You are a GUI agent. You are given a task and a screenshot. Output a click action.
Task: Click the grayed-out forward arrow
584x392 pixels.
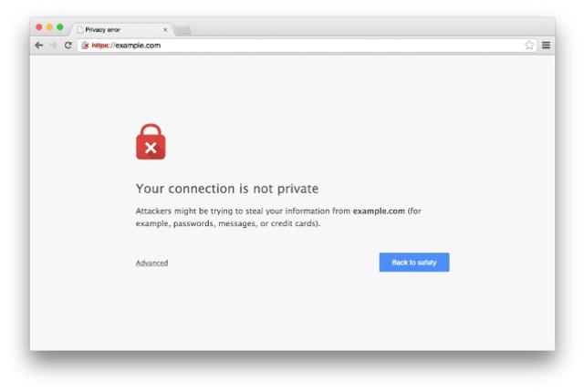[53, 46]
